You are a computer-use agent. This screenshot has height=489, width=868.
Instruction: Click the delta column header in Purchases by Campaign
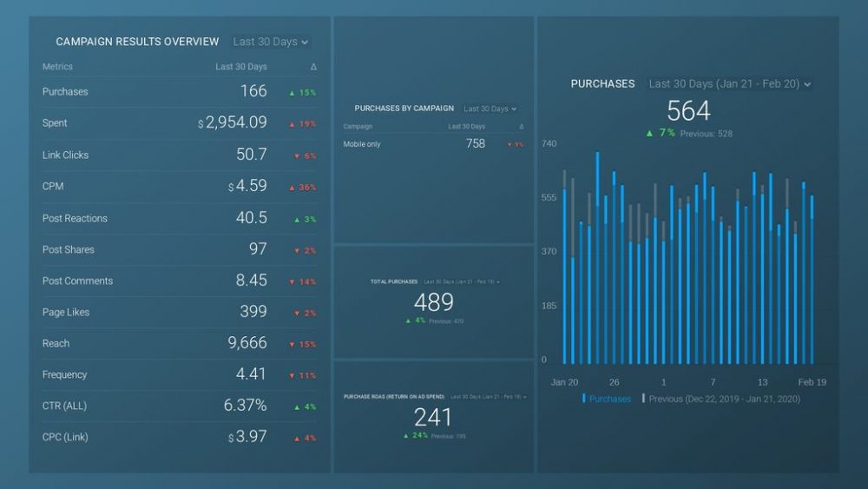(521, 127)
